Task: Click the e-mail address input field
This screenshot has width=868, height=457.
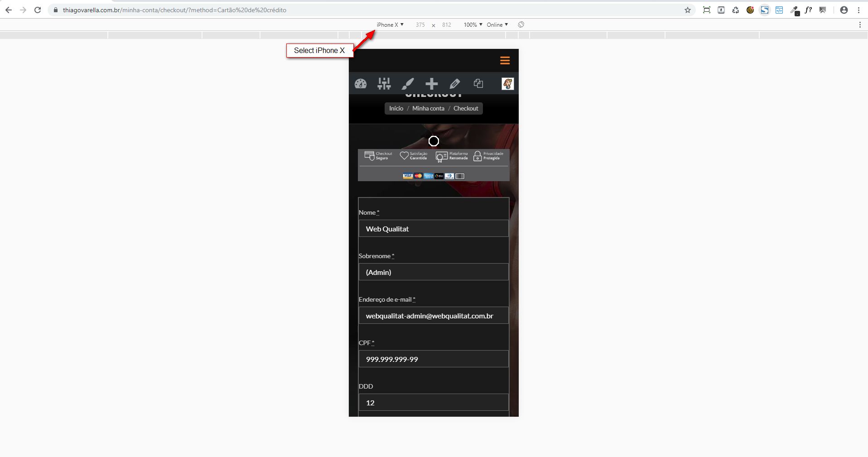Action: coord(434,316)
